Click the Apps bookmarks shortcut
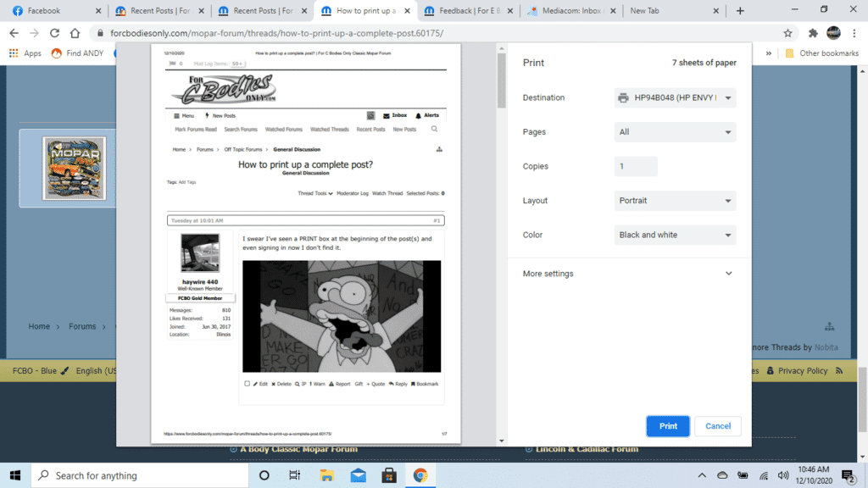Viewport: 868px width, 488px height. pos(25,53)
